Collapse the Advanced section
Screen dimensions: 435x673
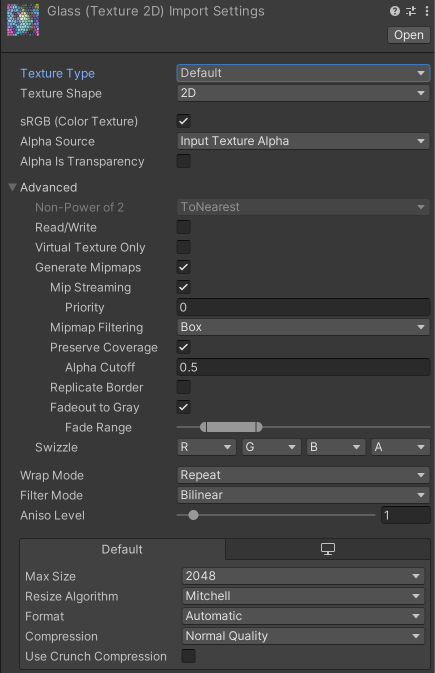[x=12, y=187]
